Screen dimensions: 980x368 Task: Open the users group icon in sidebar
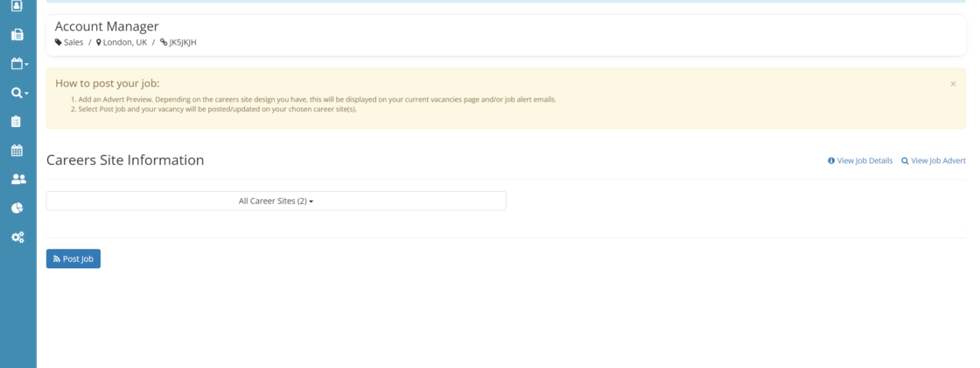click(x=17, y=179)
